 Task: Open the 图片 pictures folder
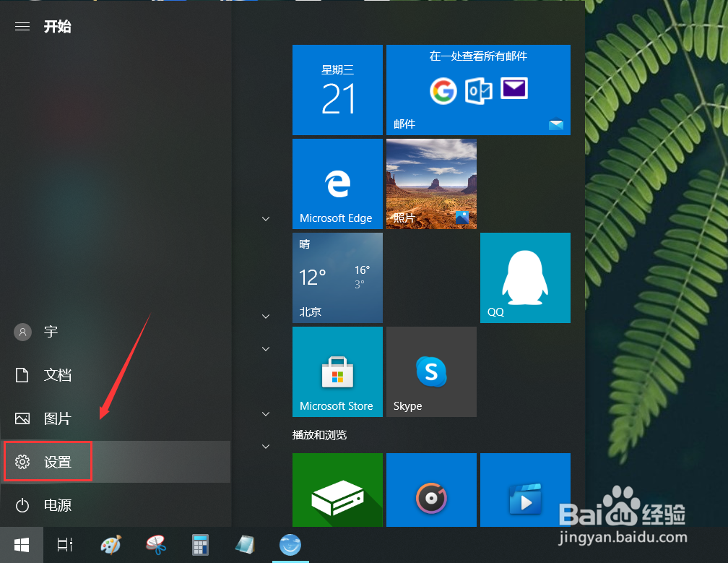(116, 418)
